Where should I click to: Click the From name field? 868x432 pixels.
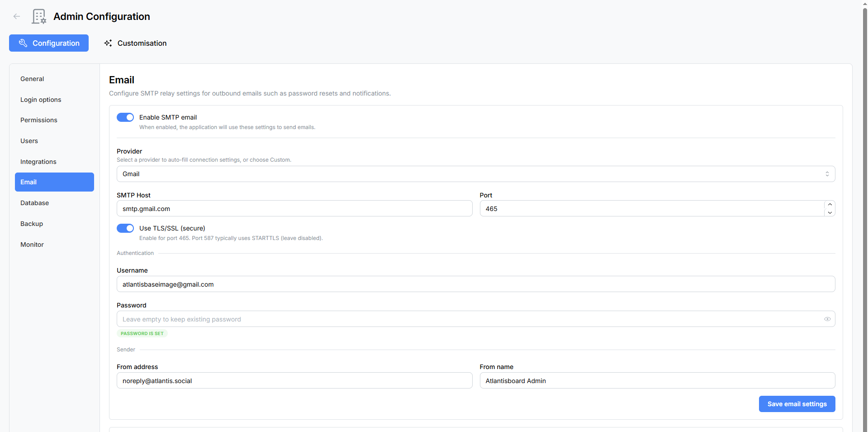coord(657,381)
